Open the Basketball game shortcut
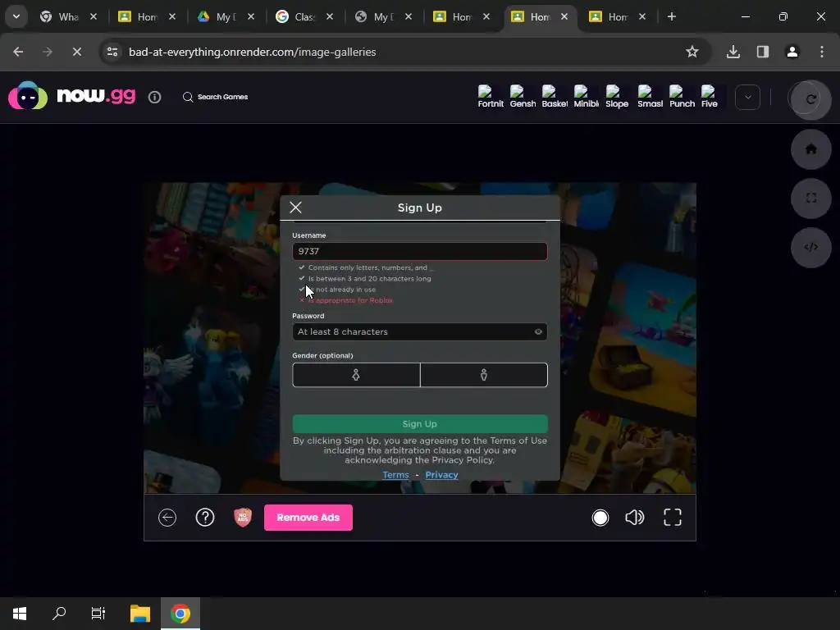The width and height of the screenshot is (840, 630). [555, 97]
